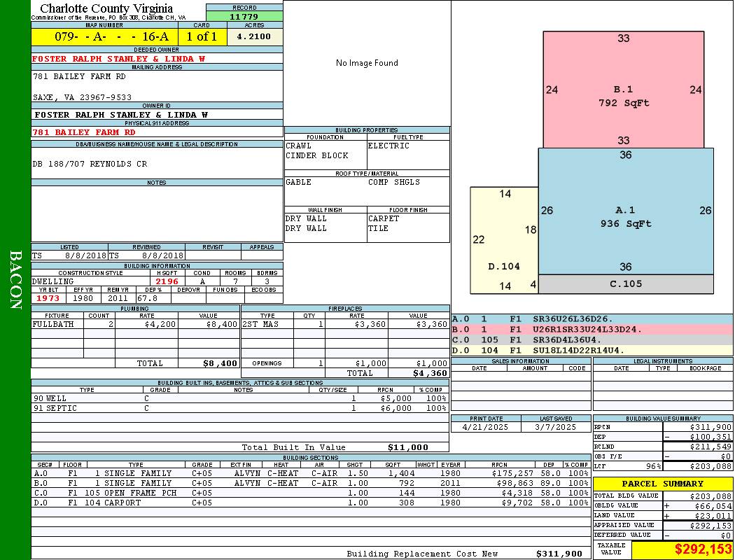Click print date 4/21/2025
The image size is (735, 560).
pos(485,428)
